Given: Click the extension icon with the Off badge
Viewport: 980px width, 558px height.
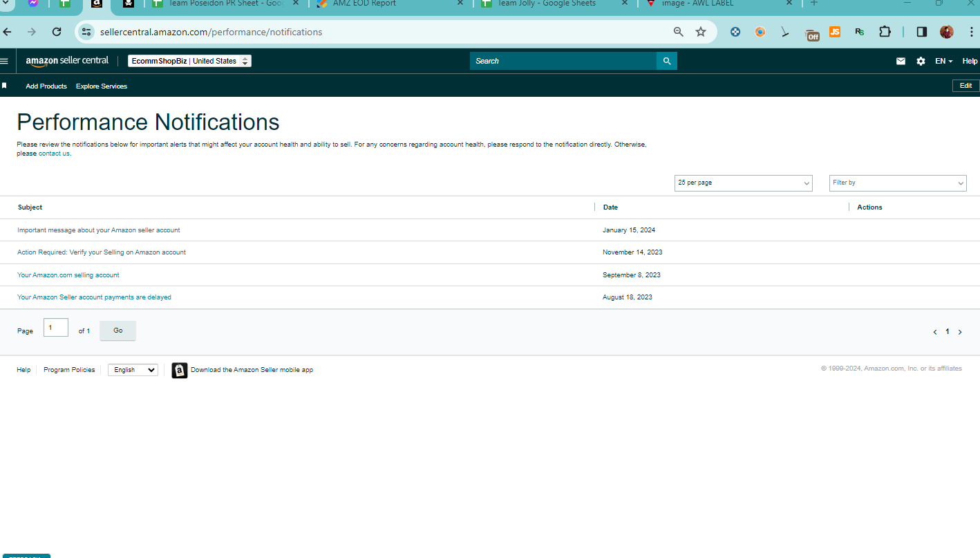Looking at the screenshot, I should (811, 33).
